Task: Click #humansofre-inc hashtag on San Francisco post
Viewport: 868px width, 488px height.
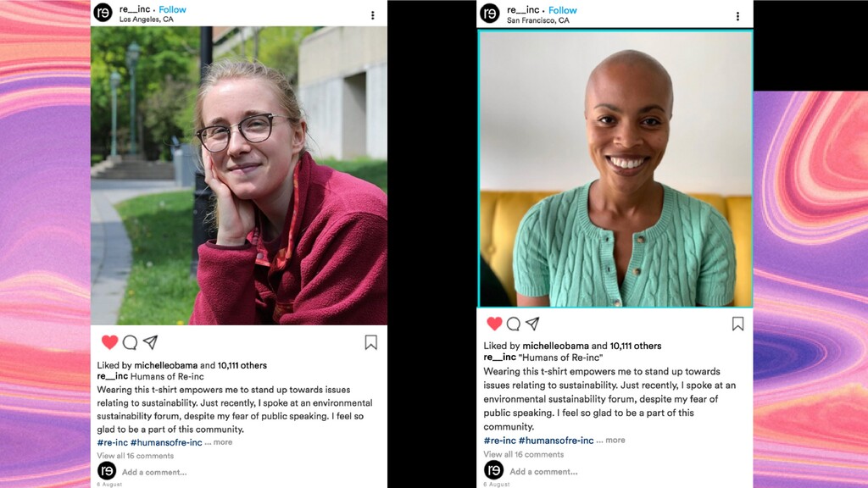Action: point(556,441)
